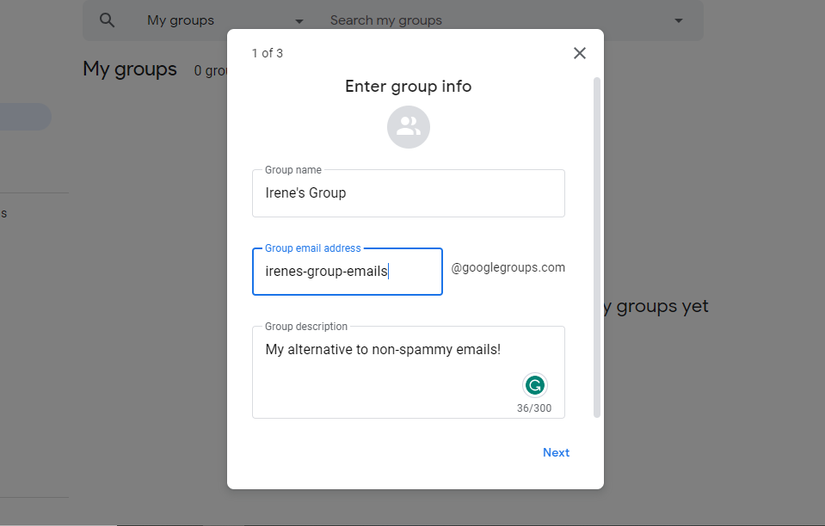Screen dimensions: 825x526
Task: Open search options arrow in search bar
Action: coord(679,21)
